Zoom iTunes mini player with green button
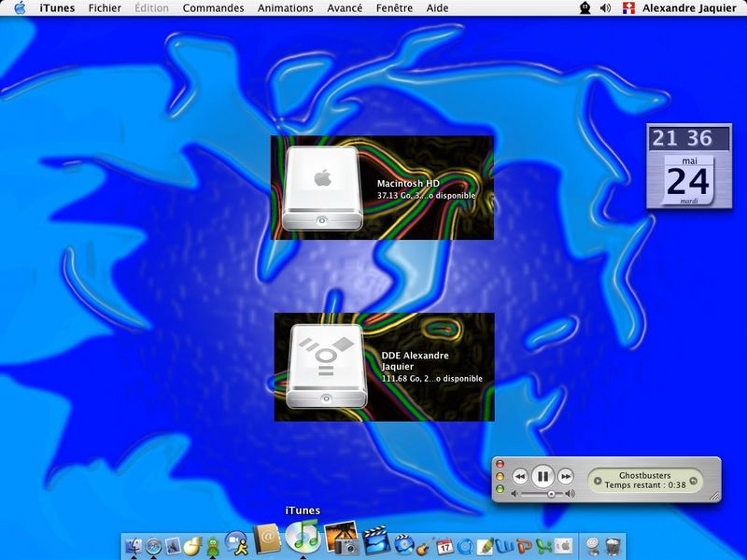The image size is (747, 560). pos(500,488)
